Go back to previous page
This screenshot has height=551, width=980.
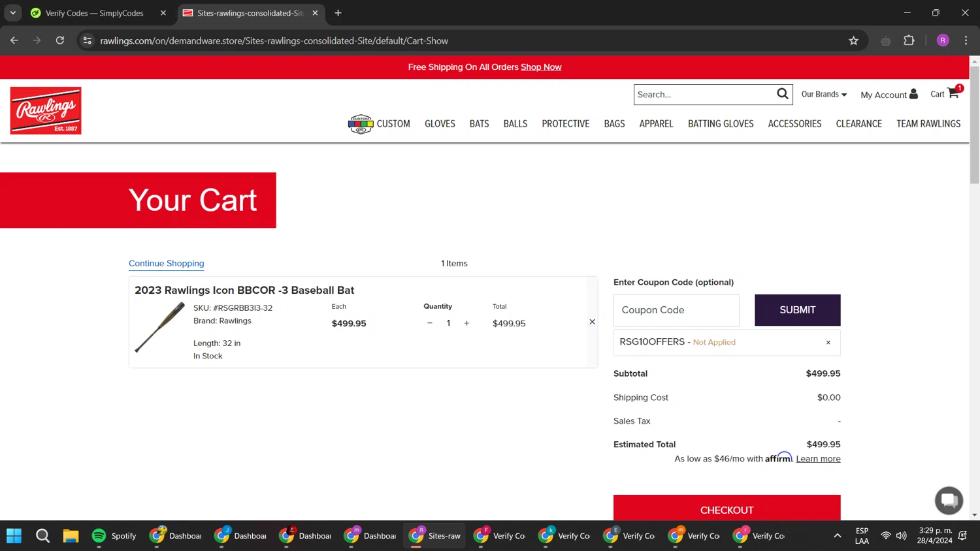click(x=14, y=40)
